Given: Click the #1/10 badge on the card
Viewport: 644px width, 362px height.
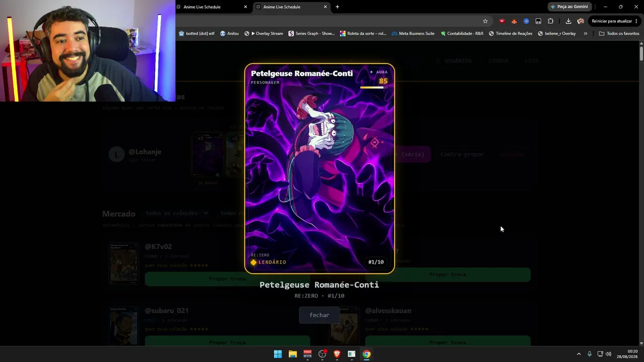Looking at the screenshot, I should [376, 262].
